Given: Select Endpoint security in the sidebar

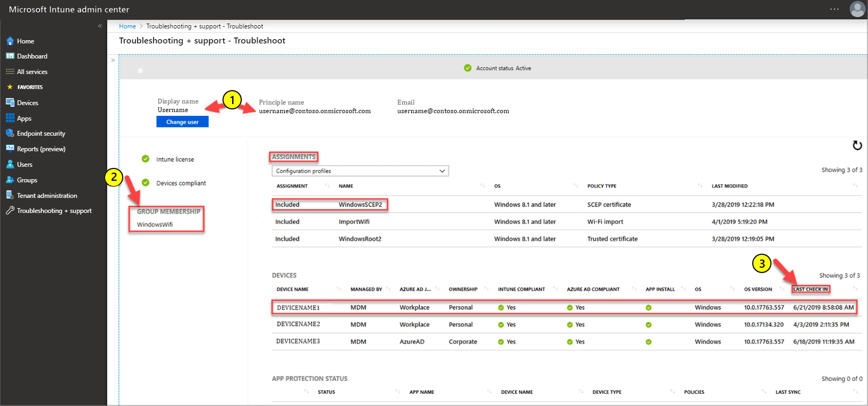Looking at the screenshot, I should [41, 134].
